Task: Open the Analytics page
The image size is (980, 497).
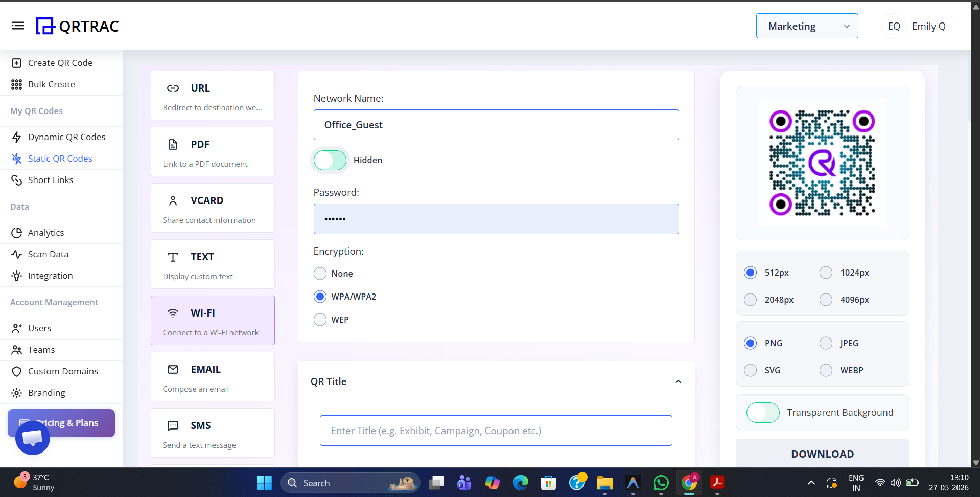Action: 46,233
